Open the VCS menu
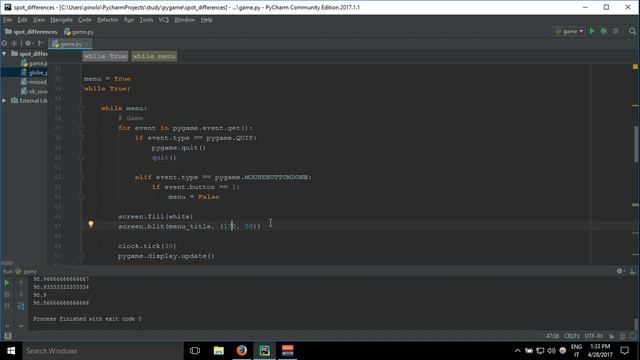Viewport: 640px width, 360px height. click(x=163, y=20)
